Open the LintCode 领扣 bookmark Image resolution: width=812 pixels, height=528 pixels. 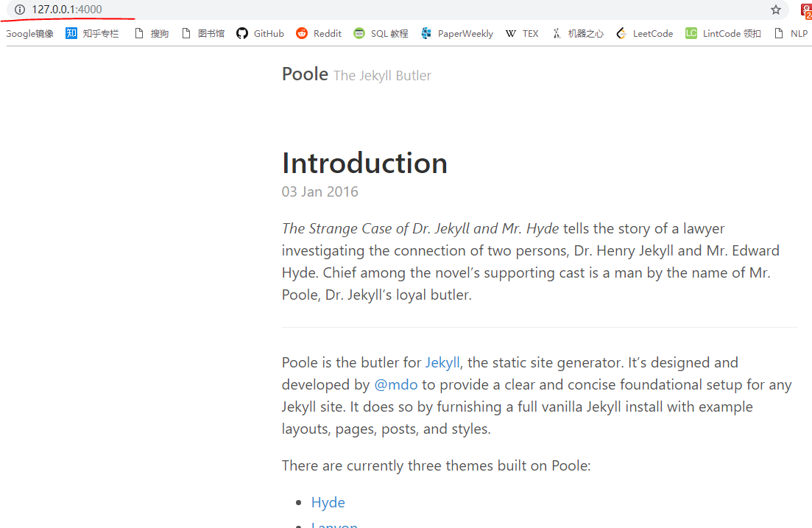point(723,34)
